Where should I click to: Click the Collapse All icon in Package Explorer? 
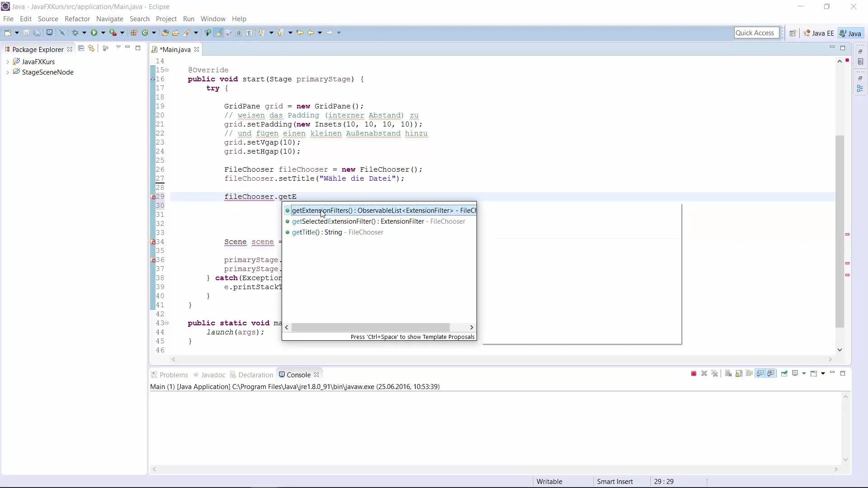click(81, 48)
